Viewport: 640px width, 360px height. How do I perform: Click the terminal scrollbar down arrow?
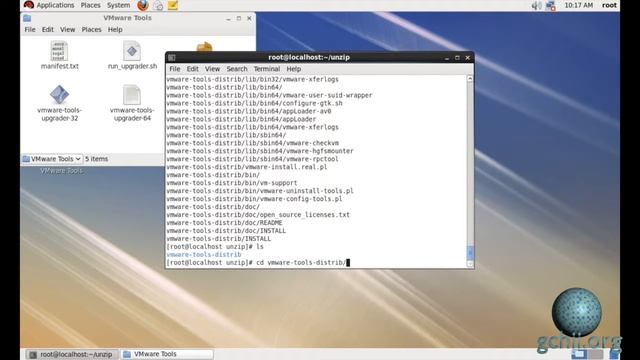470,264
